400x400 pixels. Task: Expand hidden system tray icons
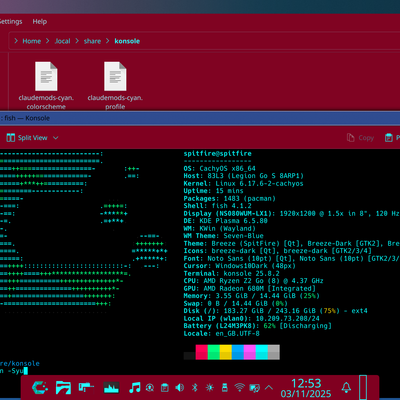coord(269,388)
